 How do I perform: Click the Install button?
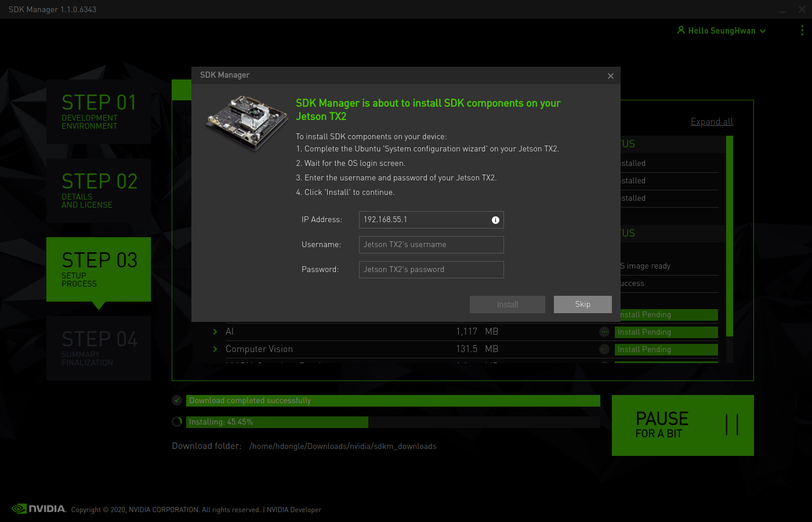pyautogui.click(x=507, y=304)
